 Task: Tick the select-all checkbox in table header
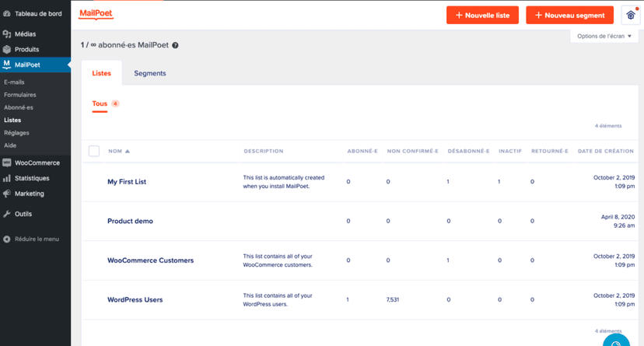pos(94,151)
